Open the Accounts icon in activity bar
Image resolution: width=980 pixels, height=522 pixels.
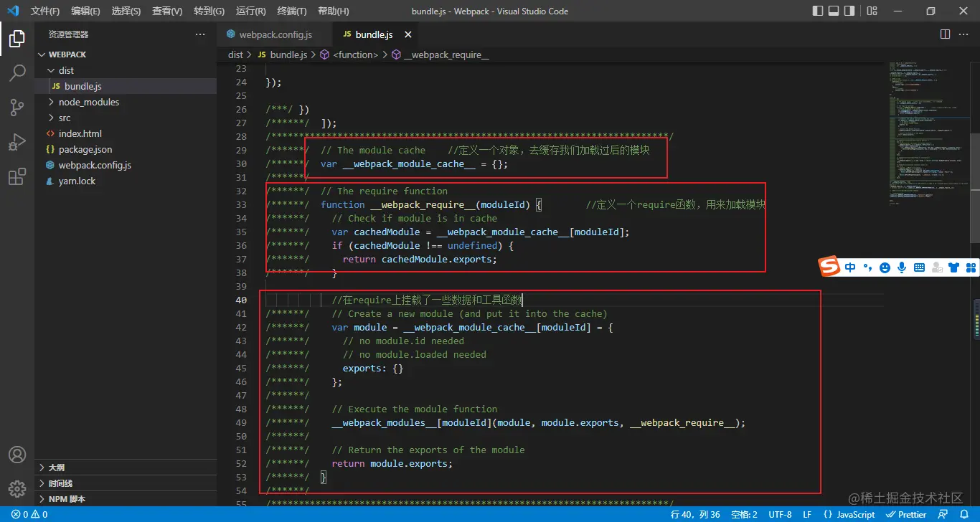17,455
